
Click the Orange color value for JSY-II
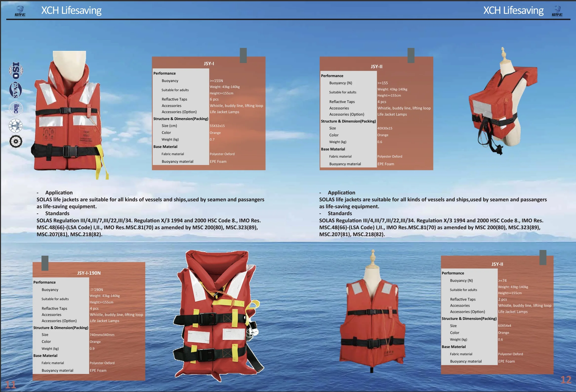[x=382, y=135]
